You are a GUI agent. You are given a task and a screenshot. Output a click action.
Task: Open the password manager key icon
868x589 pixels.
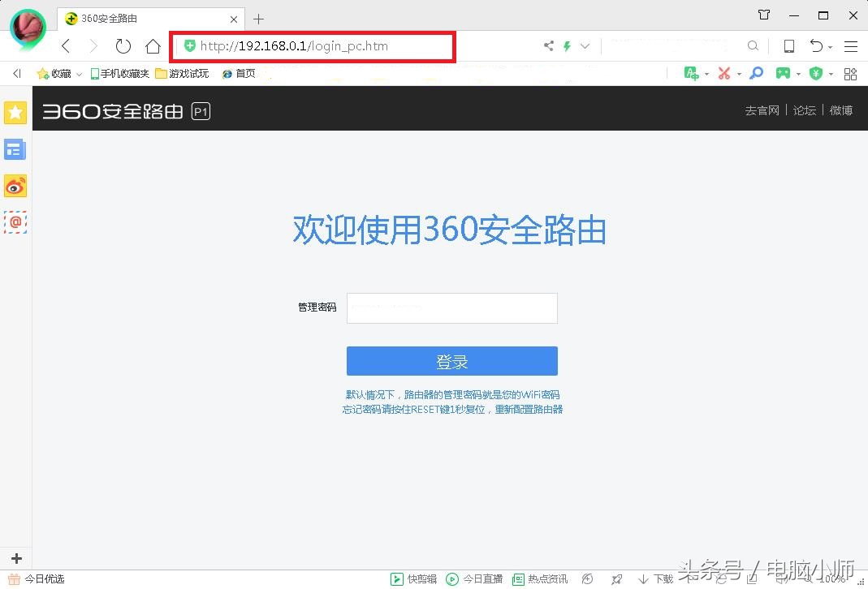pyautogui.click(x=756, y=73)
